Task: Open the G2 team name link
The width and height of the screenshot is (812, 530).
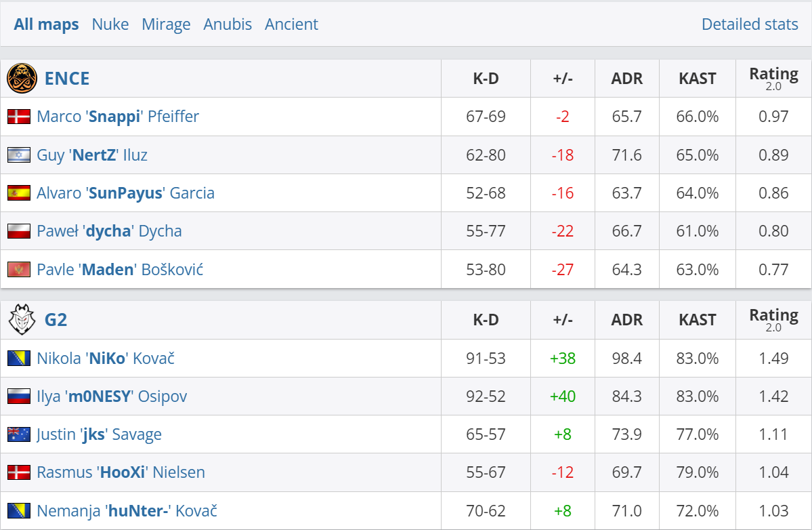Action: click(x=56, y=320)
